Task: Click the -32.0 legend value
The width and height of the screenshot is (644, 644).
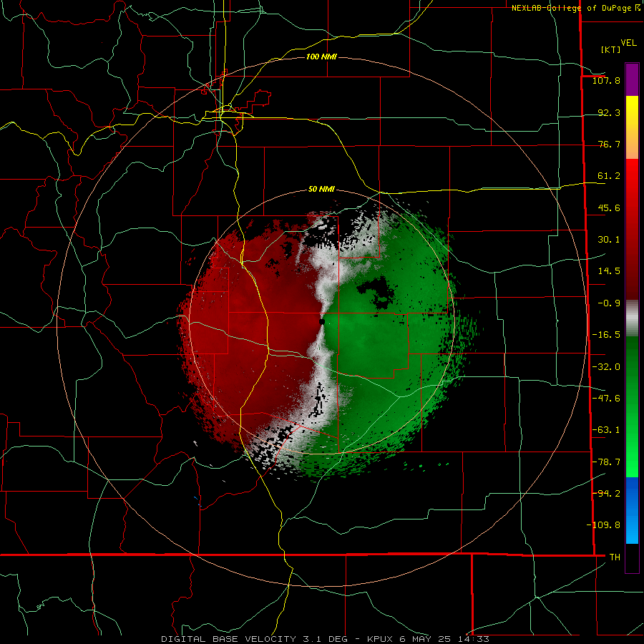Action: point(606,367)
